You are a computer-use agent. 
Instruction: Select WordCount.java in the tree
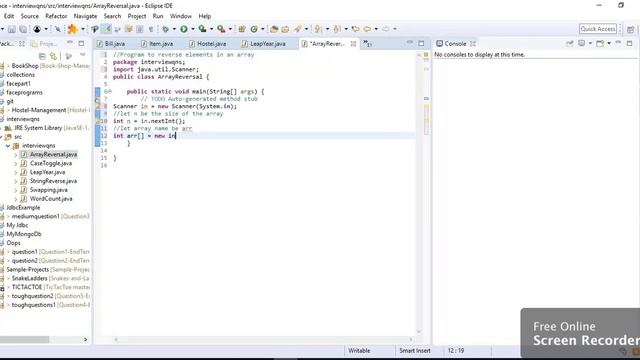coord(51,199)
